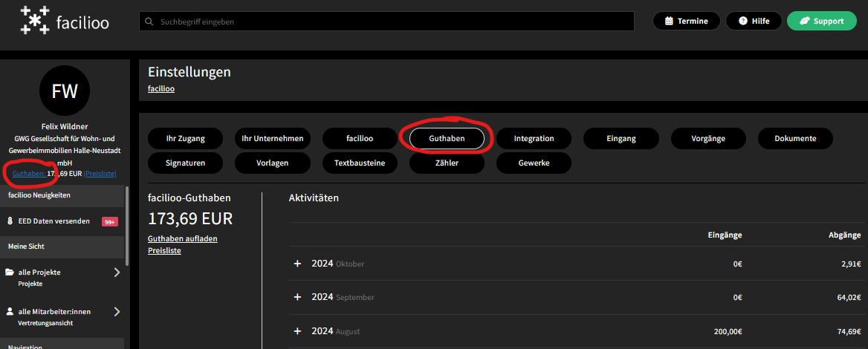This screenshot has height=349, width=868.
Task: Open the Eingang tab
Action: coord(621,138)
